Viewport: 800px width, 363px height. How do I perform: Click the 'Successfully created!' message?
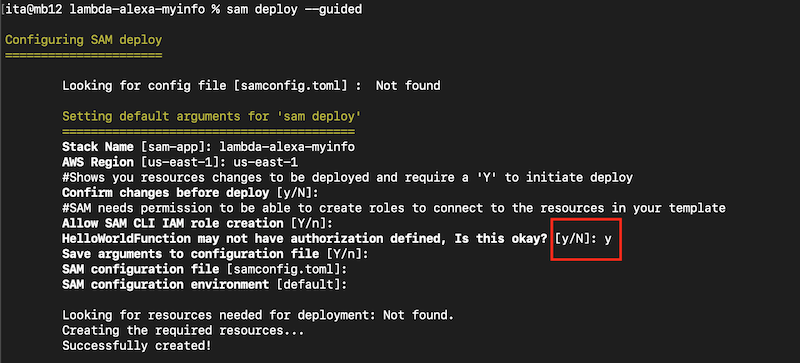coord(137,346)
